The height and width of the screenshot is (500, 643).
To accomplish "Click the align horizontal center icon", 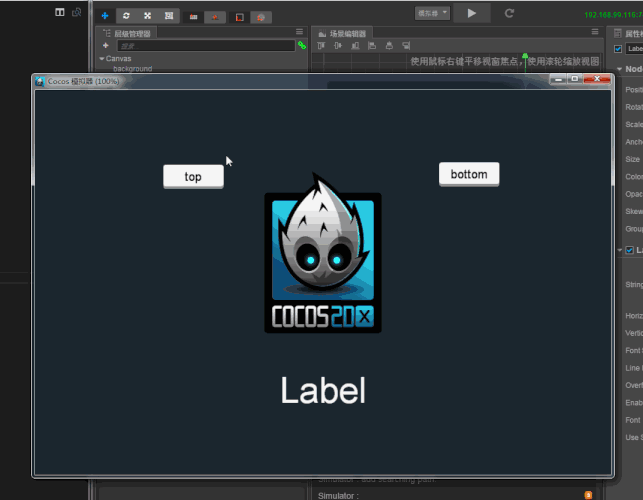I will [x=389, y=46].
